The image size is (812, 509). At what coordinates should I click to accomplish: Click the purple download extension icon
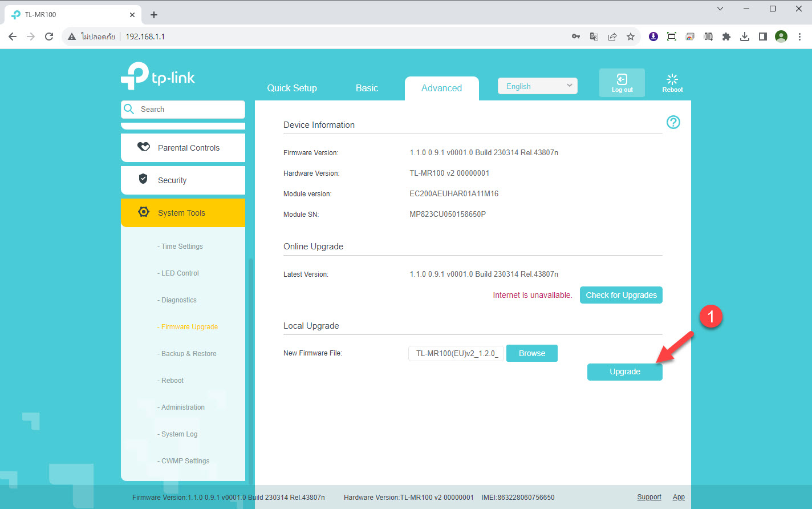click(653, 37)
